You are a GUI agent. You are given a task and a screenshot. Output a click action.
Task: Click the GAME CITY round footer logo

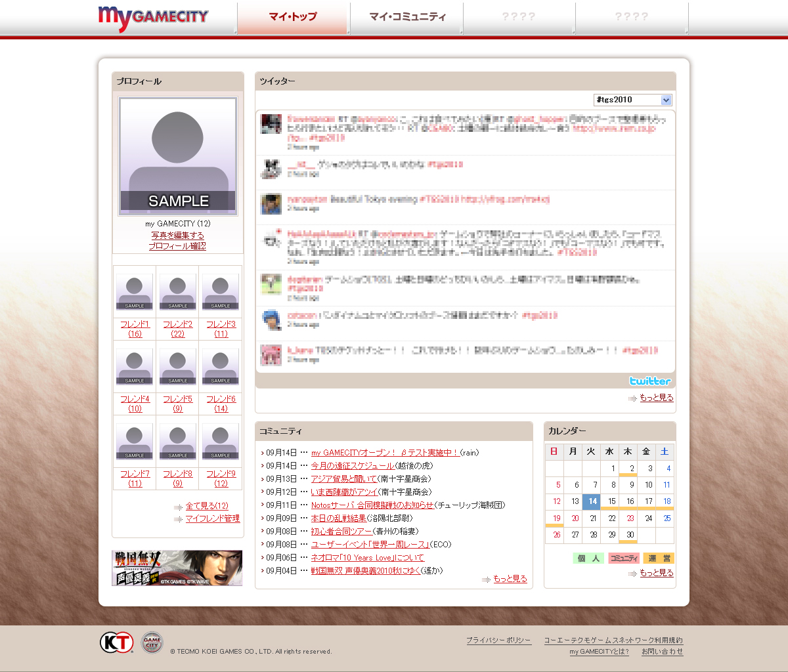tap(152, 642)
